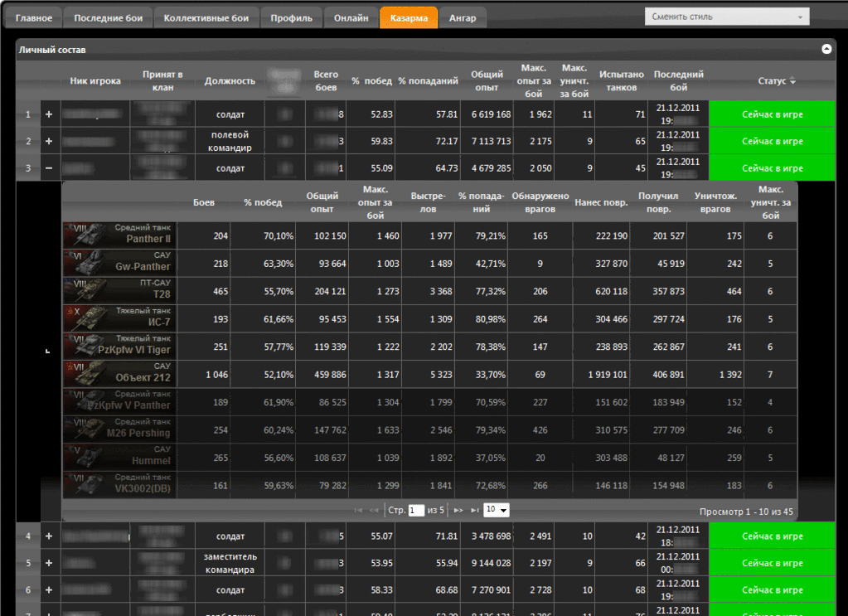This screenshot has width=848, height=616.
Task: Sort by Принят в клан column
Action: [x=162, y=80]
